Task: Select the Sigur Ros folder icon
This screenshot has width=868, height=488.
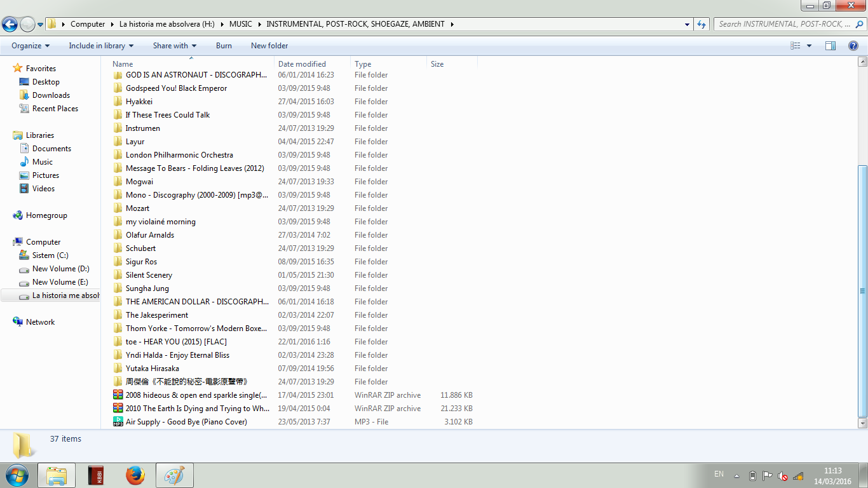Action: point(118,262)
